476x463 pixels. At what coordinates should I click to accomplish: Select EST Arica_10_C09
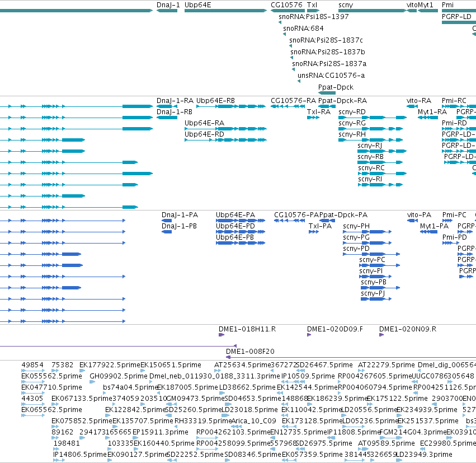tap(236, 427)
